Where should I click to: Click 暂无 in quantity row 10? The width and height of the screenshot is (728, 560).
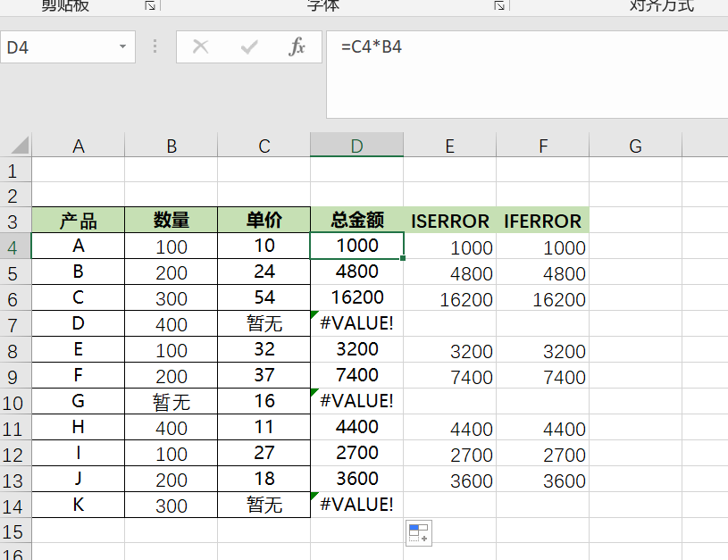[172, 401]
